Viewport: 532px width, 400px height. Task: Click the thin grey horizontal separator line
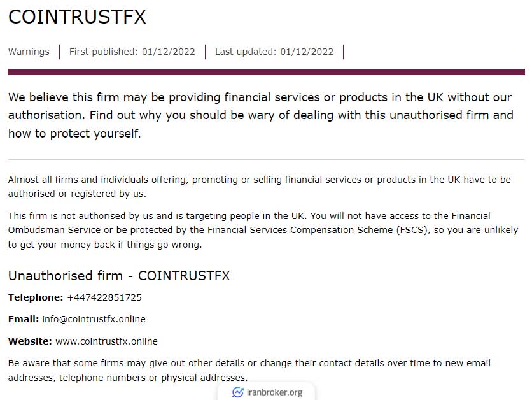[267, 159]
